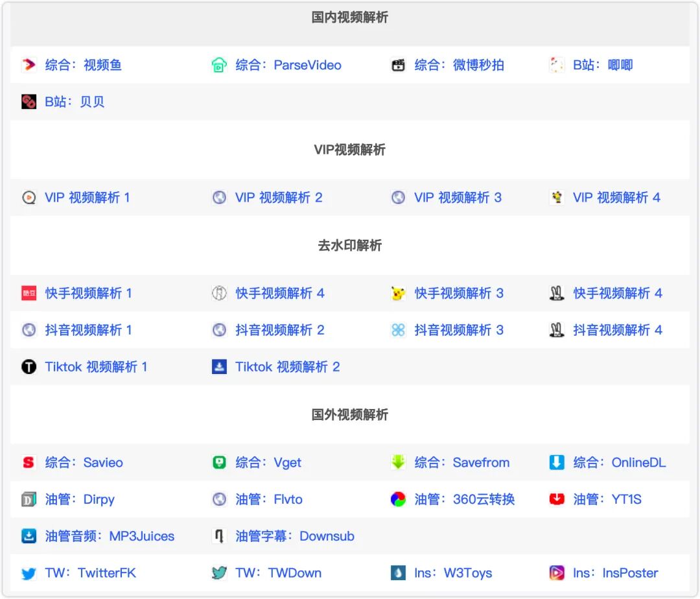Click the Twitter bird icon beside TwitterFK

(29, 573)
